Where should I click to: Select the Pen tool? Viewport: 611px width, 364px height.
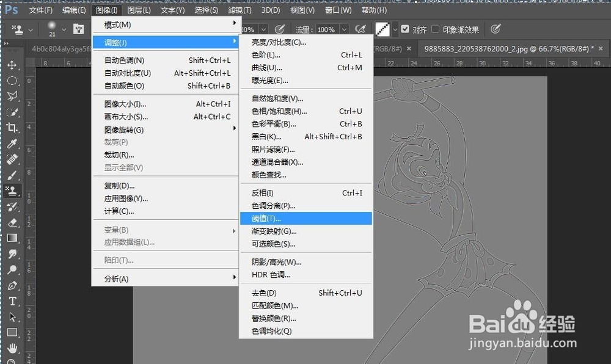[12, 285]
